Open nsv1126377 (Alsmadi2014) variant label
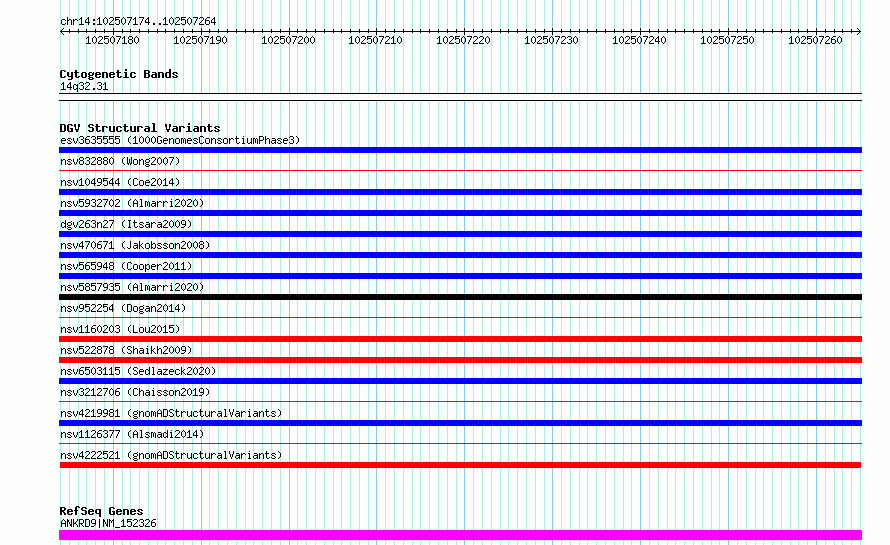 pos(132,434)
